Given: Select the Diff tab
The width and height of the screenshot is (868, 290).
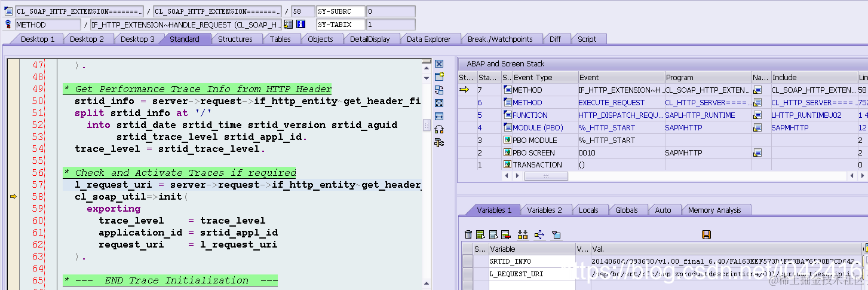Looking at the screenshot, I should coord(556,39).
